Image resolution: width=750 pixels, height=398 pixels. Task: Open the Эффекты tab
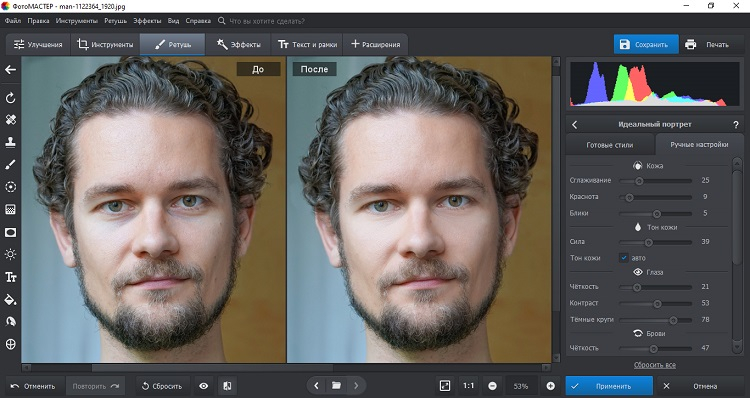238,44
